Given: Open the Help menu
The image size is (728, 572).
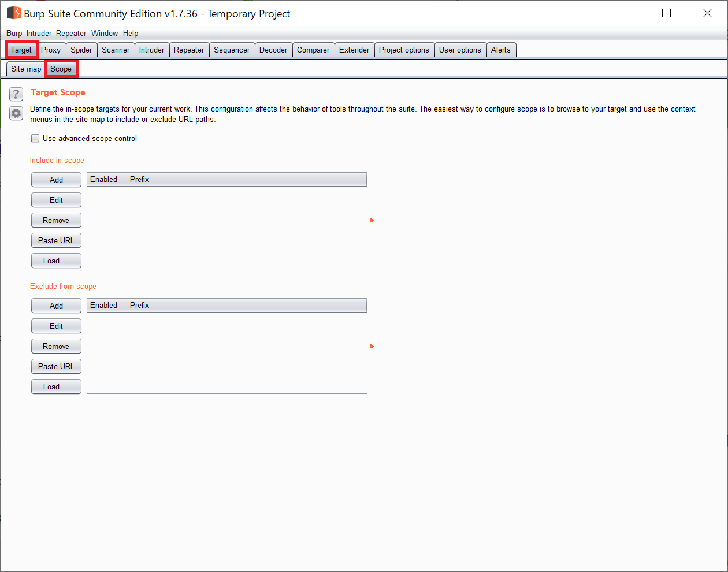Looking at the screenshot, I should tap(131, 33).
